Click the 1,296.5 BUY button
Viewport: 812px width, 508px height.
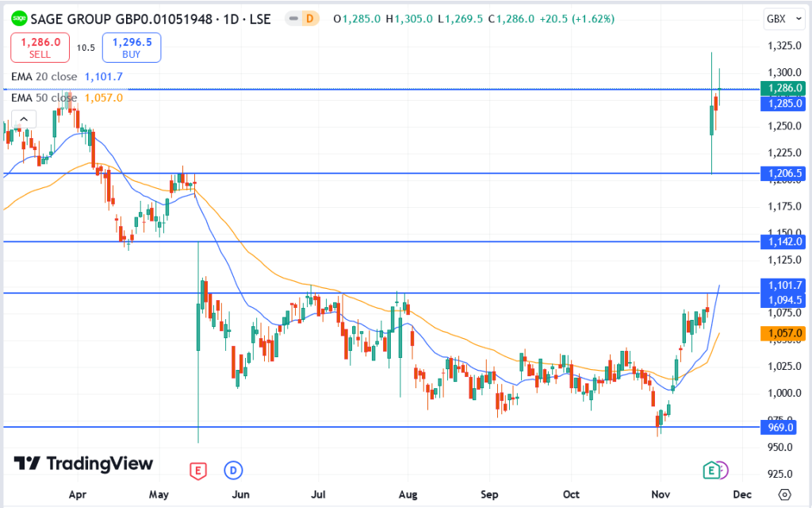tap(132, 47)
